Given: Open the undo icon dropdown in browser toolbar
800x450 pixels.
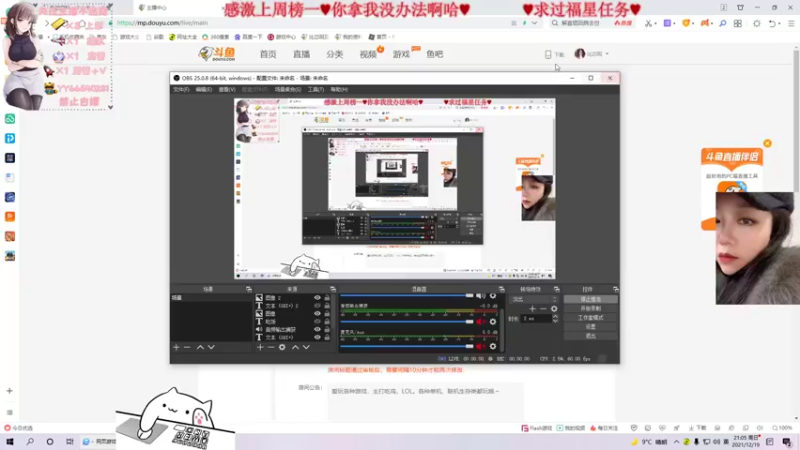Looking at the screenshot, I should pos(779,23).
